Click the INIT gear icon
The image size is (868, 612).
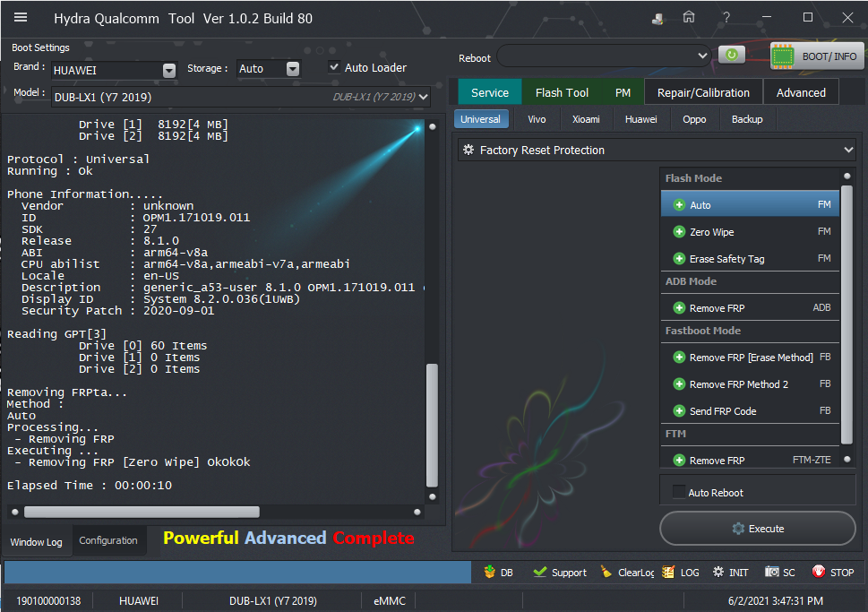point(718,572)
